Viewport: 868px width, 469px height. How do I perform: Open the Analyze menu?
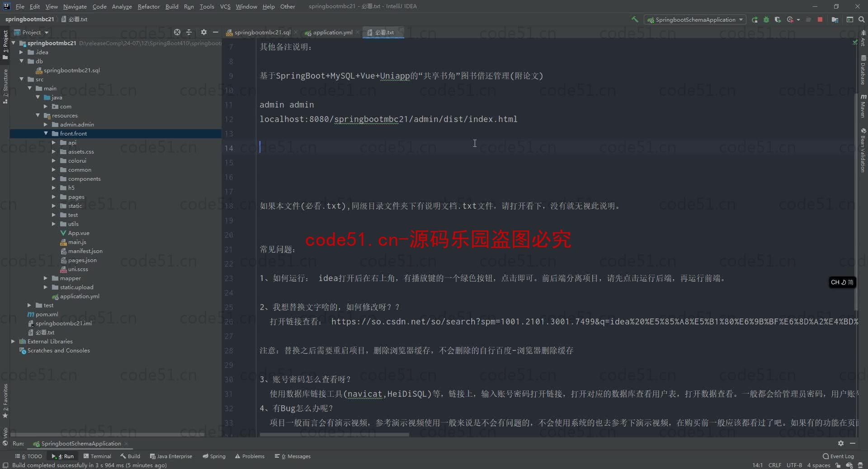click(122, 6)
